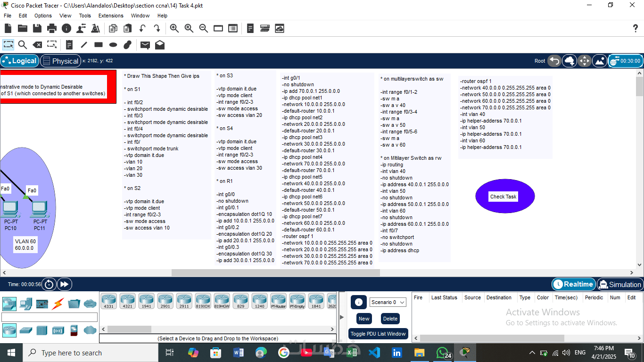Image resolution: width=644 pixels, height=362 pixels.
Task: Switch to Logical workspace view
Action: 19,61
